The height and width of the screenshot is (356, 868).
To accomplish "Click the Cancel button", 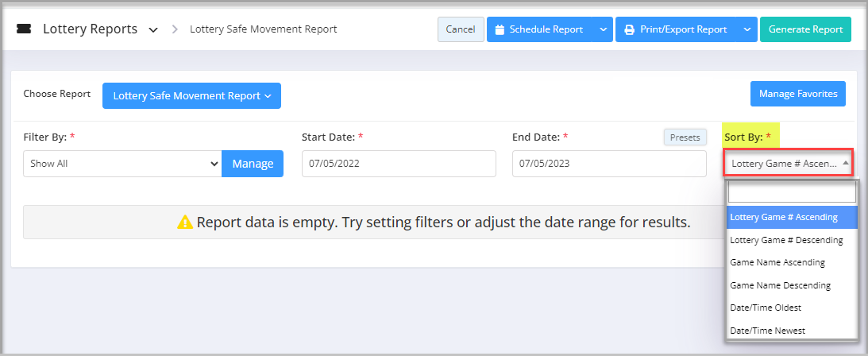I will [x=461, y=29].
